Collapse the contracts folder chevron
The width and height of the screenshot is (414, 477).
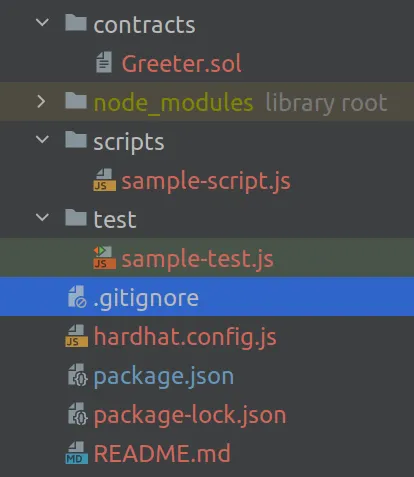point(42,23)
